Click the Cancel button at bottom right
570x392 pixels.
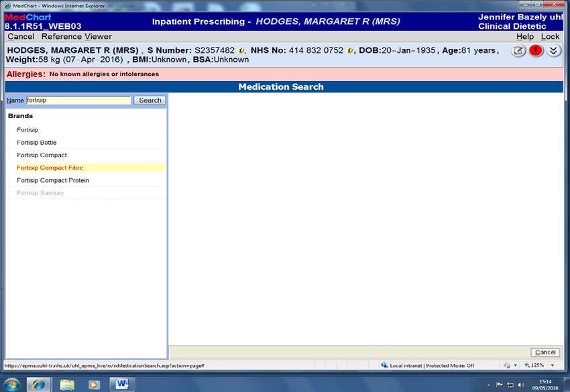pyautogui.click(x=545, y=352)
